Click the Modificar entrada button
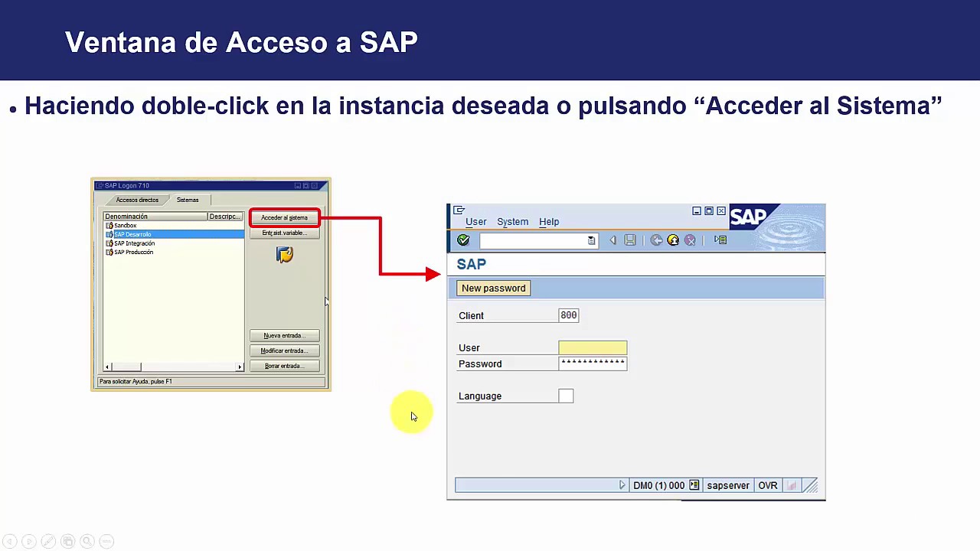The image size is (980, 551). tap(284, 351)
